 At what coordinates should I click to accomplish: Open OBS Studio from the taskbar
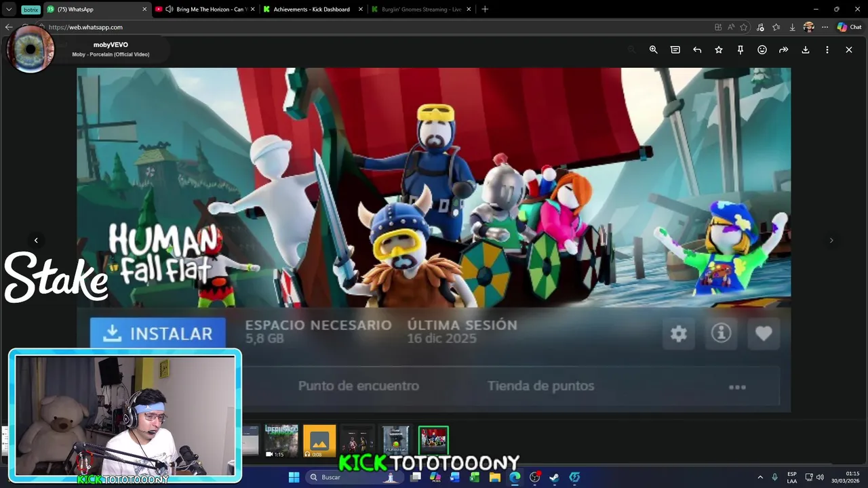(534, 477)
